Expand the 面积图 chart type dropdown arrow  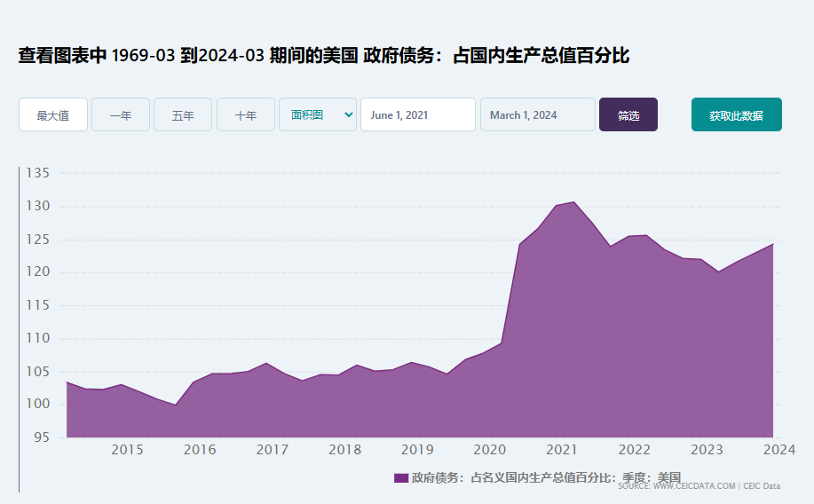(348, 114)
